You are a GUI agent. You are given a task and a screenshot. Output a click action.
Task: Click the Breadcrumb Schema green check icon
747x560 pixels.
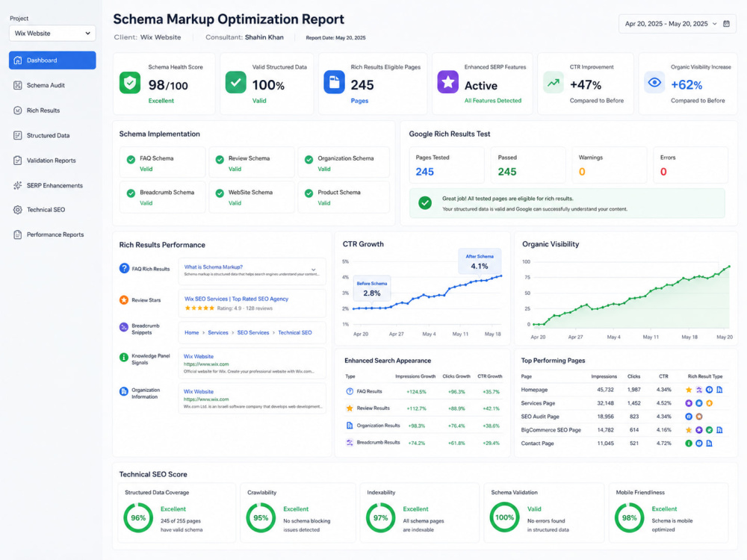131,193
